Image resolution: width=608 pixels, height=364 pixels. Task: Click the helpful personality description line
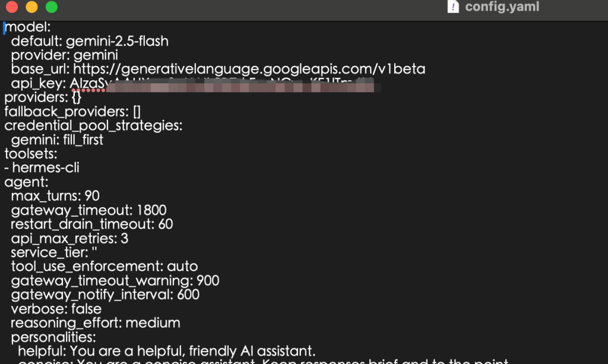(166, 351)
